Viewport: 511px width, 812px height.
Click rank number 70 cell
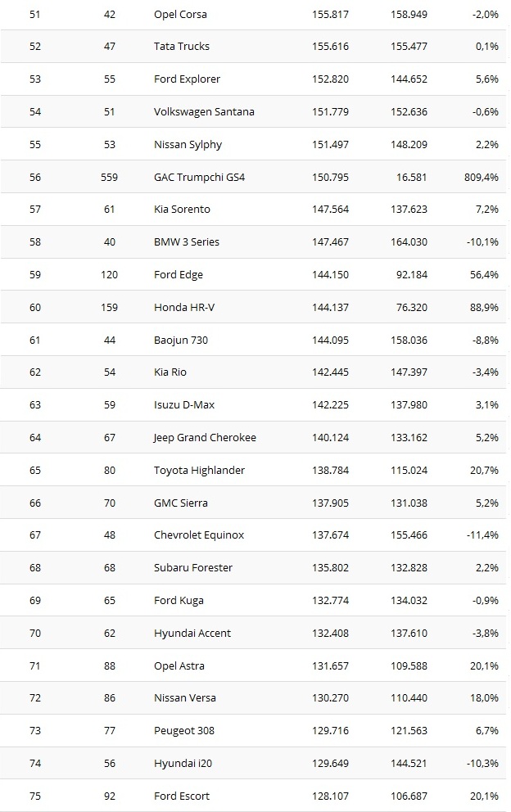35,633
